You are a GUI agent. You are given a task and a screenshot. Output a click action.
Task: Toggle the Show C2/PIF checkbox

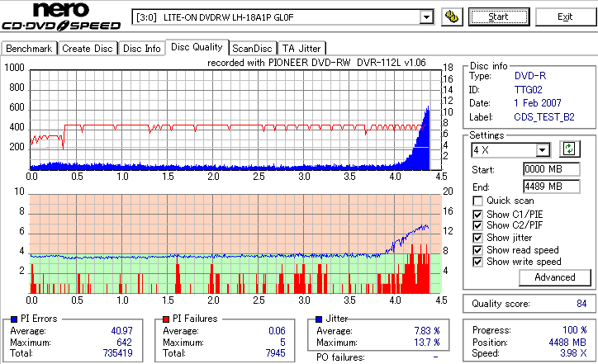(x=477, y=225)
